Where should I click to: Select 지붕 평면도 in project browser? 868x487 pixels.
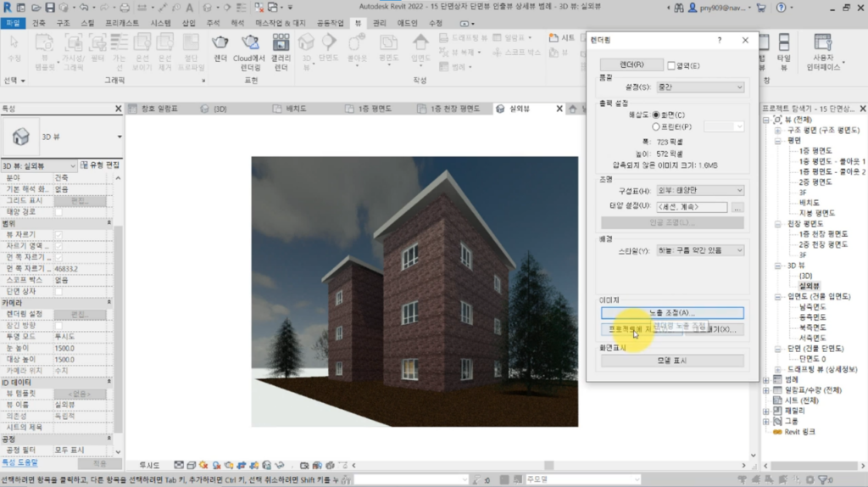pos(816,213)
